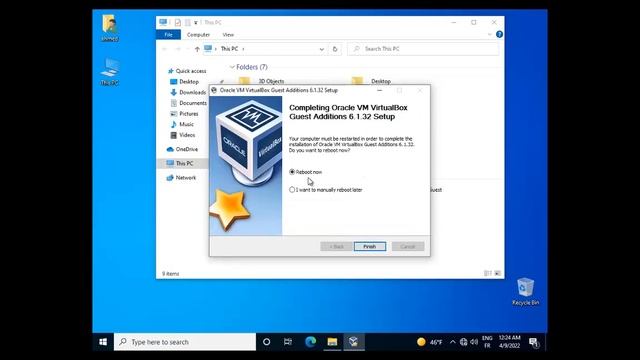Open Documents in the navigation pane

tap(189, 103)
